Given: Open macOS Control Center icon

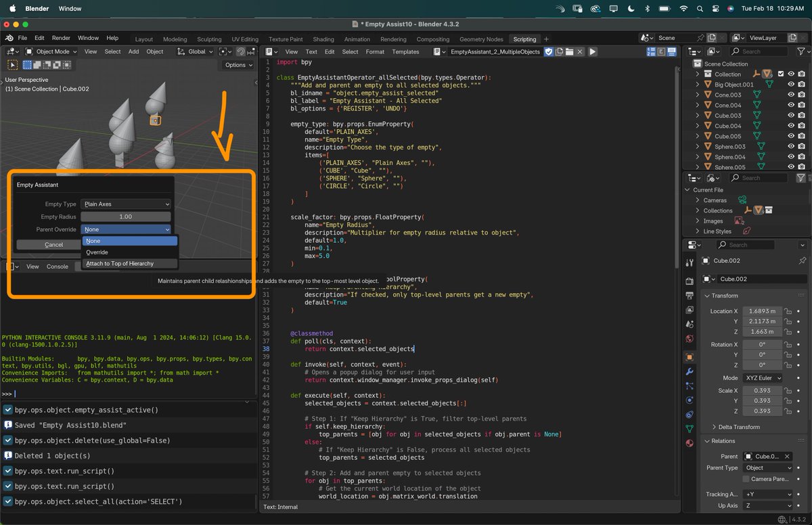Looking at the screenshot, I should pyautogui.click(x=717, y=9).
